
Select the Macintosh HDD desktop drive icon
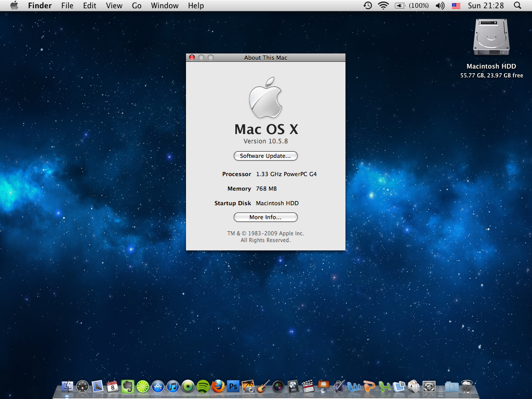(x=491, y=37)
